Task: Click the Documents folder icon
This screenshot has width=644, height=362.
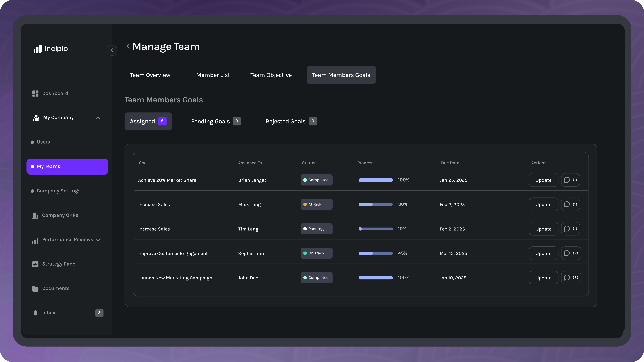Action: point(35,289)
